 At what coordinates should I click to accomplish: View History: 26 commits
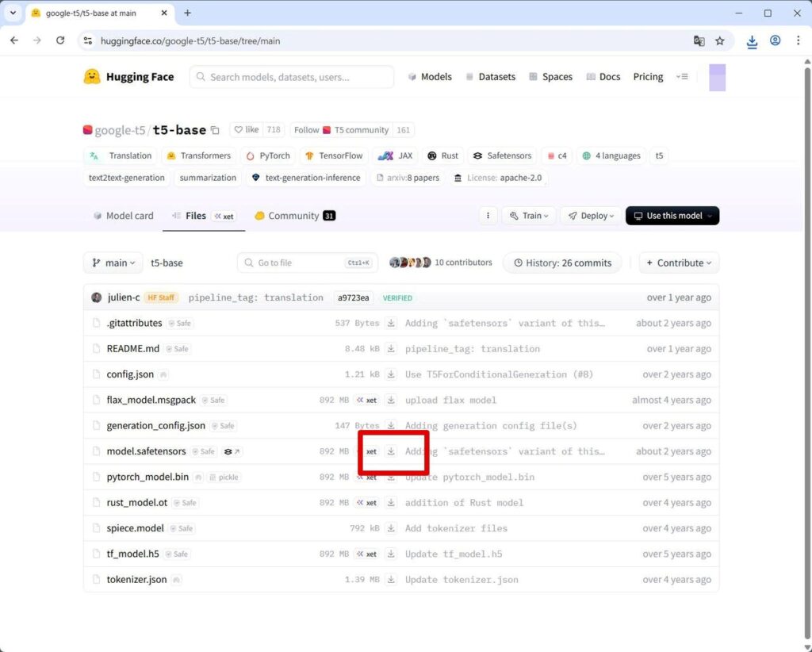563,263
